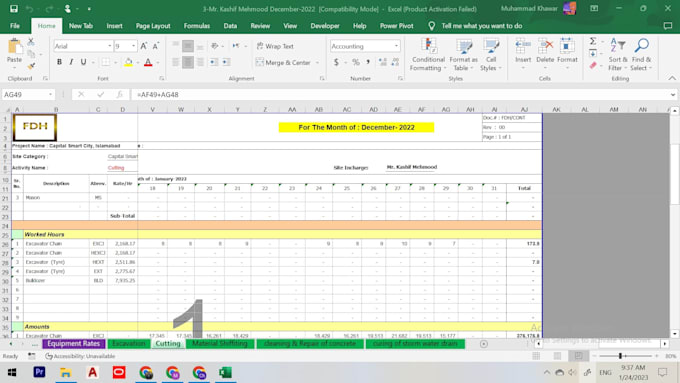This screenshot has width=680, height=383.
Task: Toggle center horizontal alignment
Action: [188, 62]
